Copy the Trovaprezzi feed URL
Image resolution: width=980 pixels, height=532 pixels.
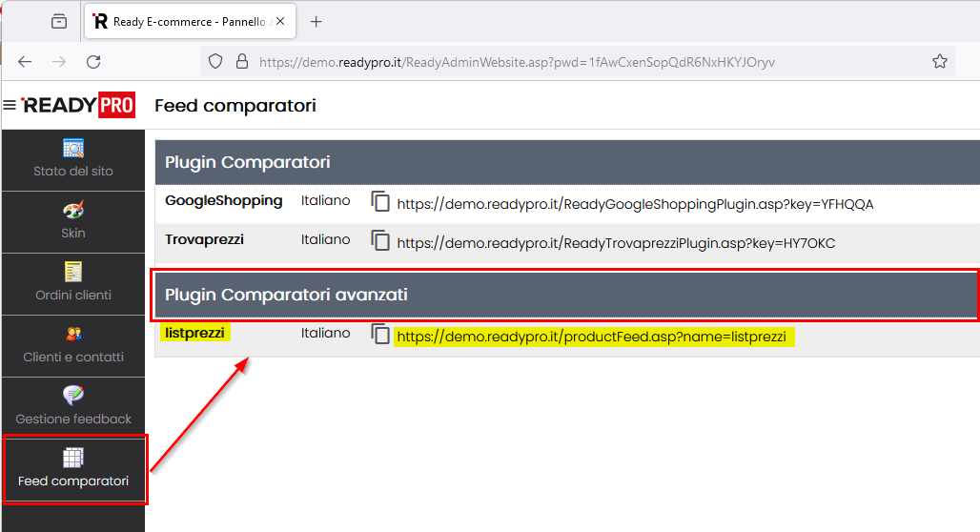tap(380, 240)
